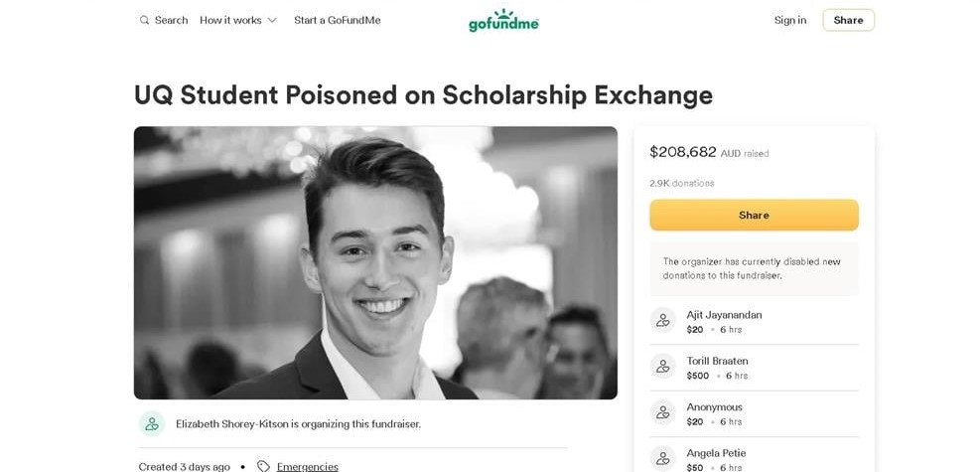This screenshot has height=472, width=980.
Task: Click the yellow Share button
Action: click(754, 215)
